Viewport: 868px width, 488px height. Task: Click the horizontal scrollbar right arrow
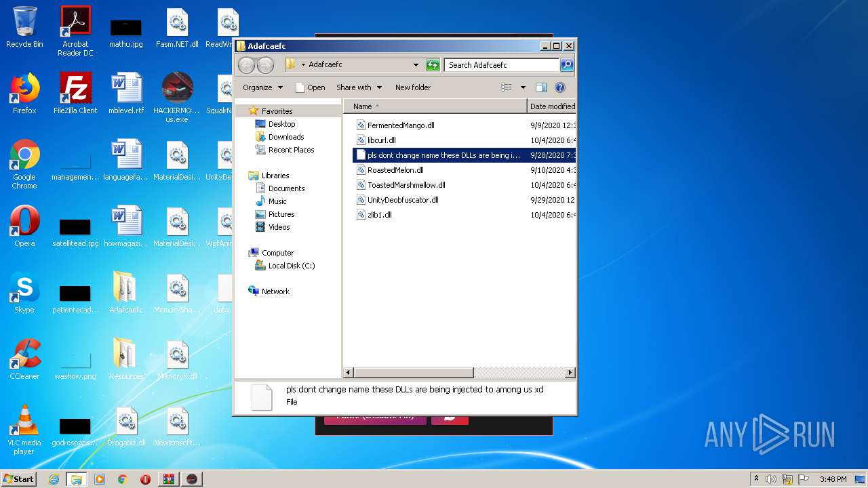coord(570,372)
